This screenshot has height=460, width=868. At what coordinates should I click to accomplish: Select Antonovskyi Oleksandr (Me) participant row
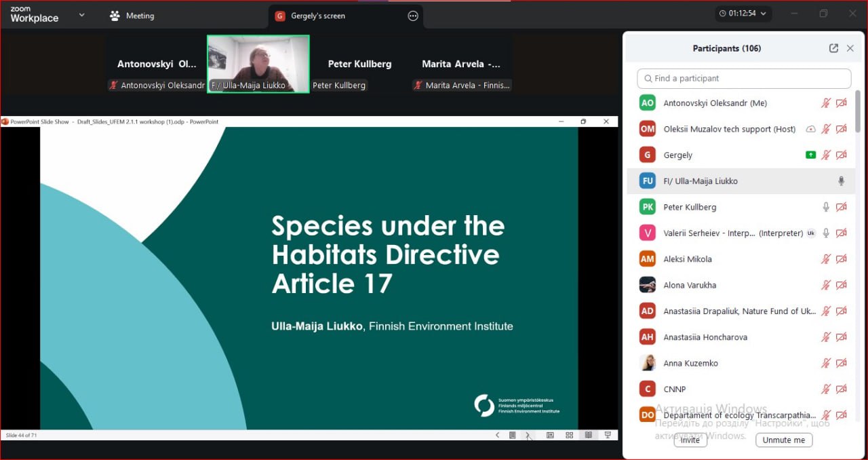[741, 103]
